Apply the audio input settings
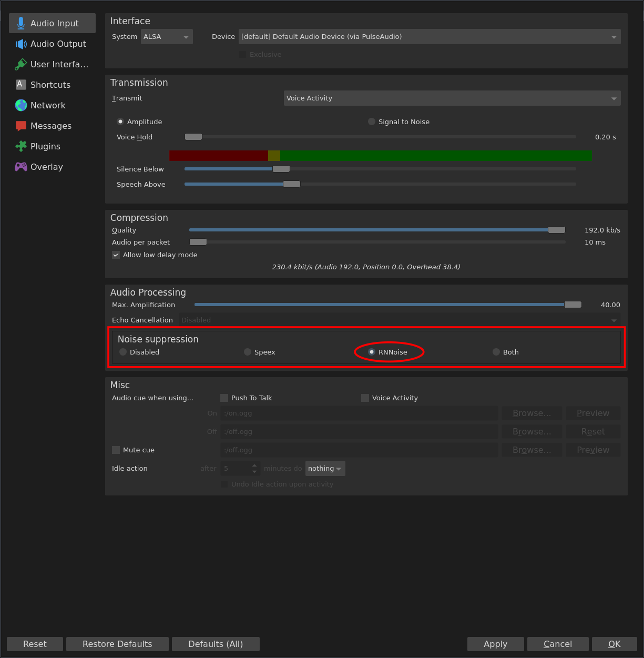The height and width of the screenshot is (658, 644). click(495, 644)
